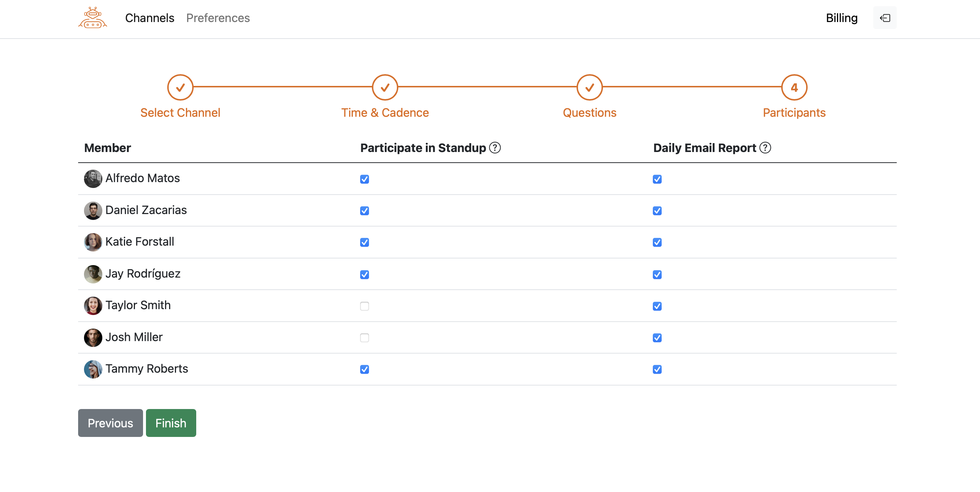This screenshot has height=492, width=980.
Task: Uncheck Katie Forstall daily email report
Action: coord(657,243)
